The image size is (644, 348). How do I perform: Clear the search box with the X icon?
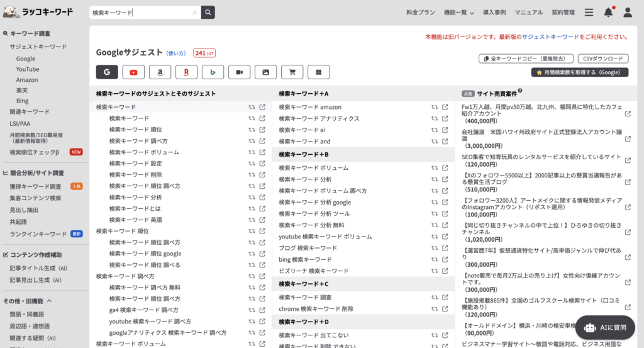pyautogui.click(x=195, y=13)
